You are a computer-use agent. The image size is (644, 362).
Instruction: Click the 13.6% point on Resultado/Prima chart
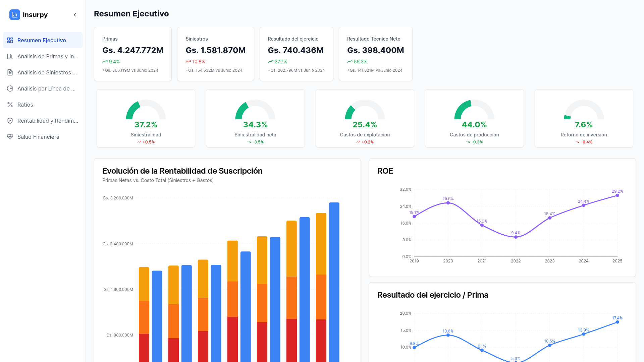[448, 335]
